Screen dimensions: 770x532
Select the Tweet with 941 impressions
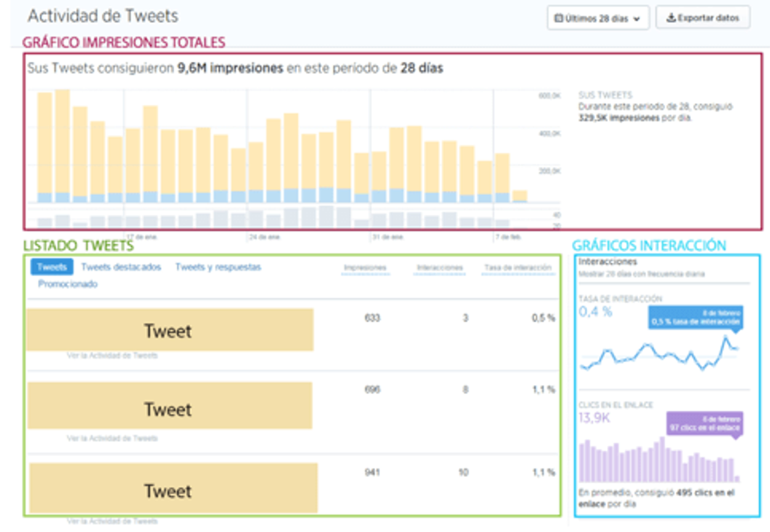coord(173,488)
